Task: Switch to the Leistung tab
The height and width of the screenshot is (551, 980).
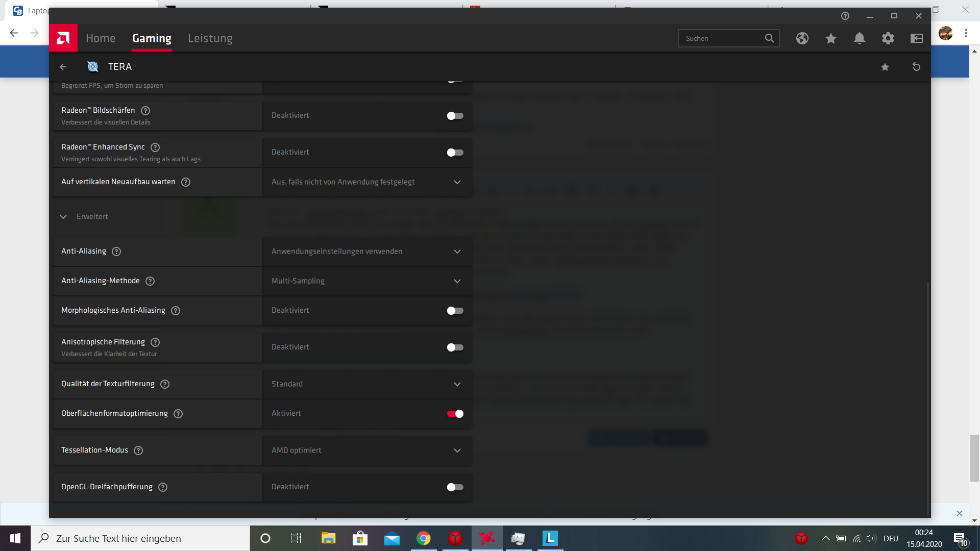Action: point(210,38)
